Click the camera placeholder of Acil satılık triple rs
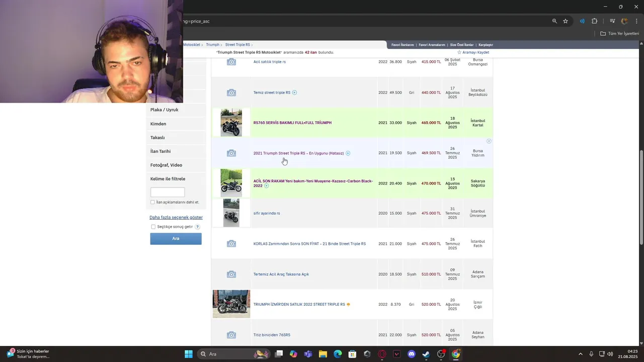Screen dimensions: 644x362 (231, 62)
